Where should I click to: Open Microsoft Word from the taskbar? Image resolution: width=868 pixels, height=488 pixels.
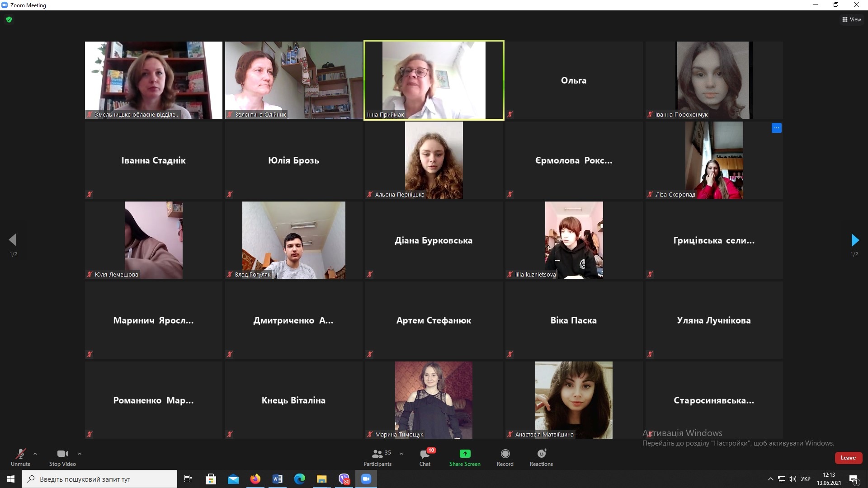pos(277,479)
